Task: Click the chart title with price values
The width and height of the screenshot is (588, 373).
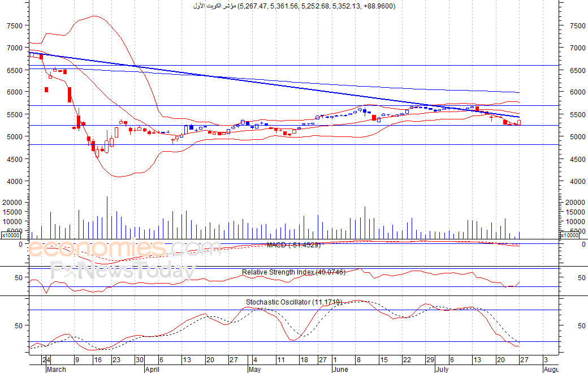Action: 294,6
